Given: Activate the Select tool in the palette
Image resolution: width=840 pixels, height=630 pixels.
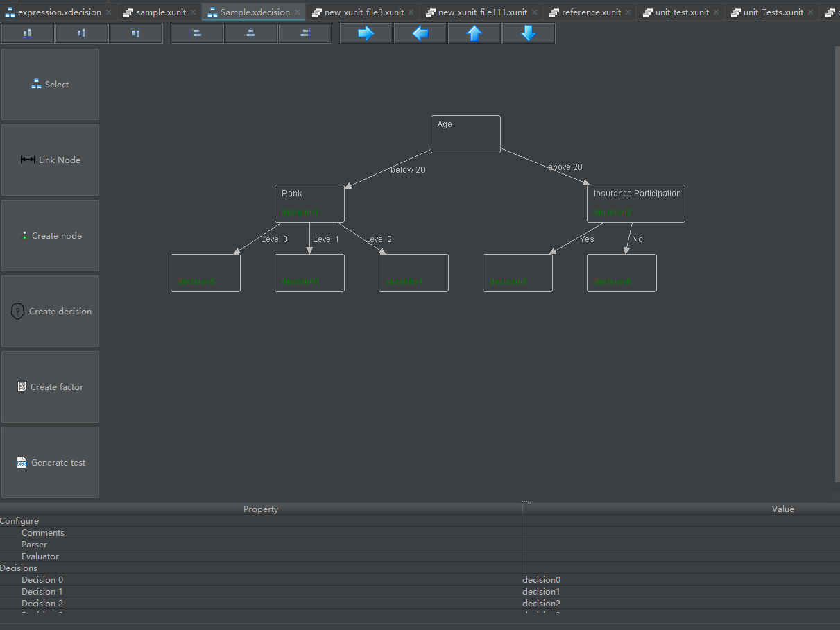Looking at the screenshot, I should tap(50, 84).
